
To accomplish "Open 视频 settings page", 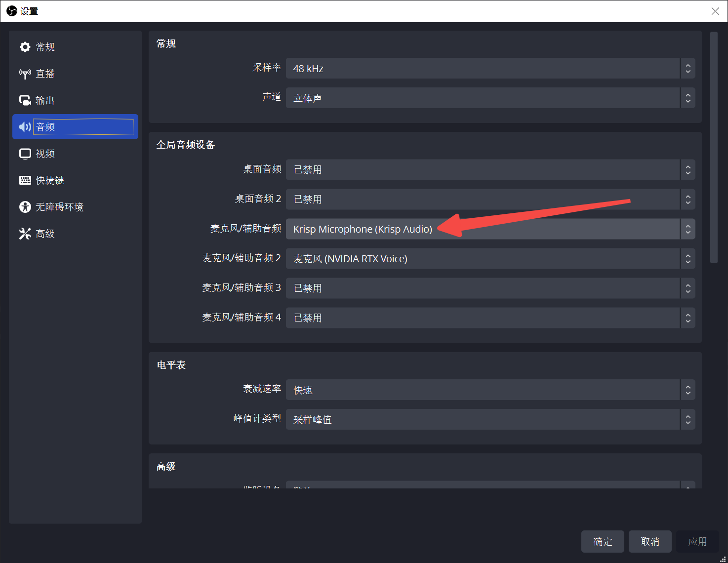I will pos(75,154).
